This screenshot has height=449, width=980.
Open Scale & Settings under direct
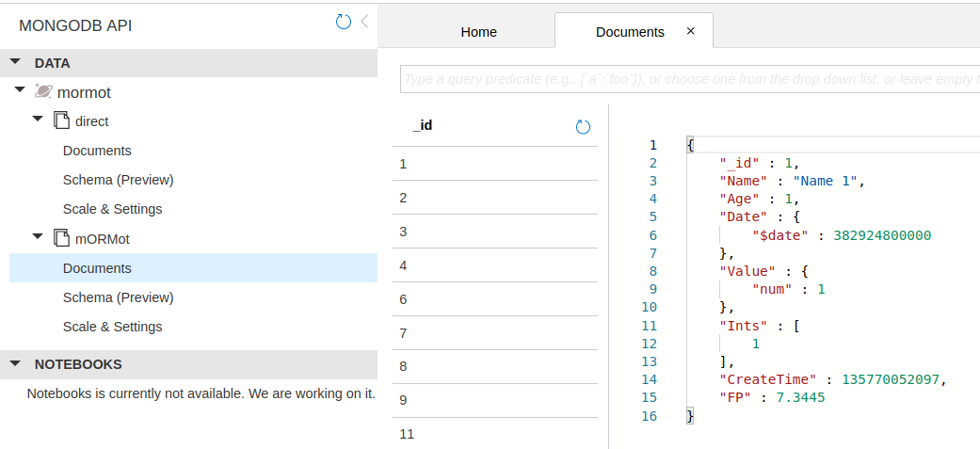coord(113,209)
